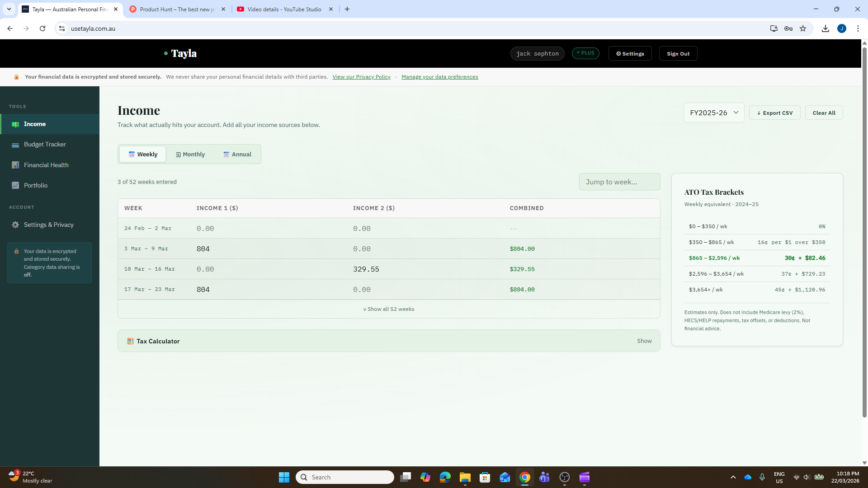Open the FY2025-26 year dropdown

[713, 113]
